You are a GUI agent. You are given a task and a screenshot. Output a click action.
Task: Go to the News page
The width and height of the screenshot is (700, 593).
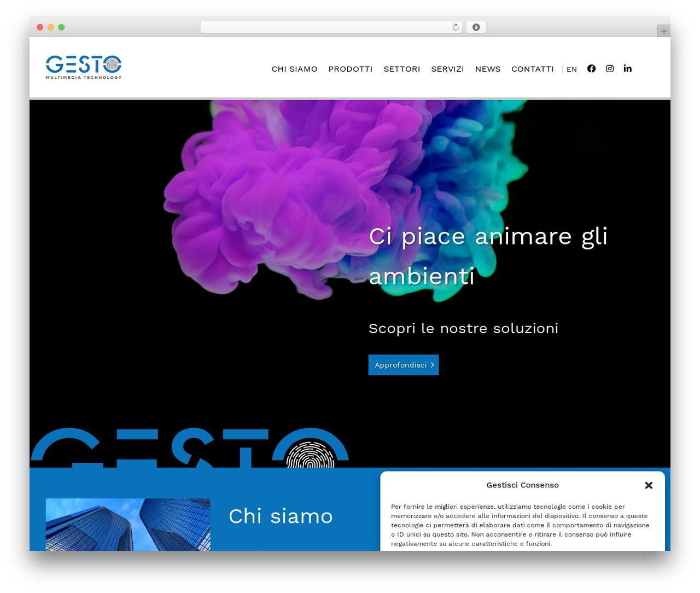pyautogui.click(x=488, y=69)
